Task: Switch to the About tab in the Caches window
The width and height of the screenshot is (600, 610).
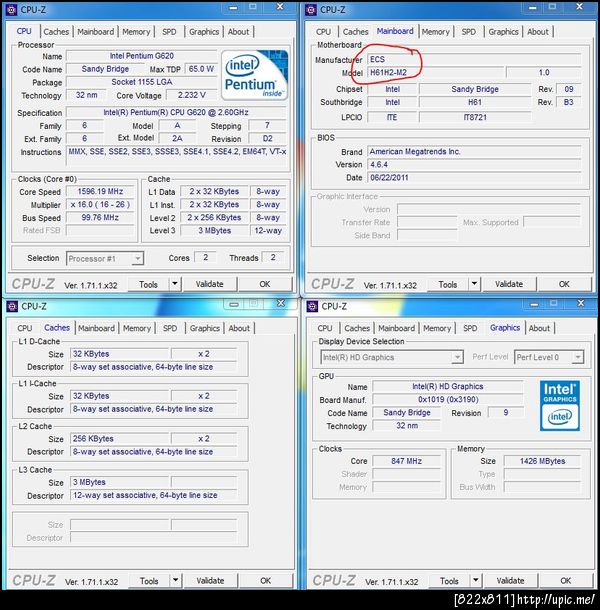Action: (x=239, y=328)
